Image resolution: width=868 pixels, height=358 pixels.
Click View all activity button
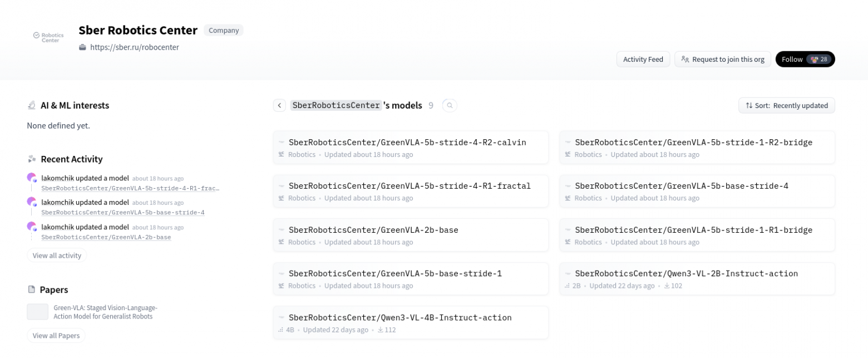(57, 256)
